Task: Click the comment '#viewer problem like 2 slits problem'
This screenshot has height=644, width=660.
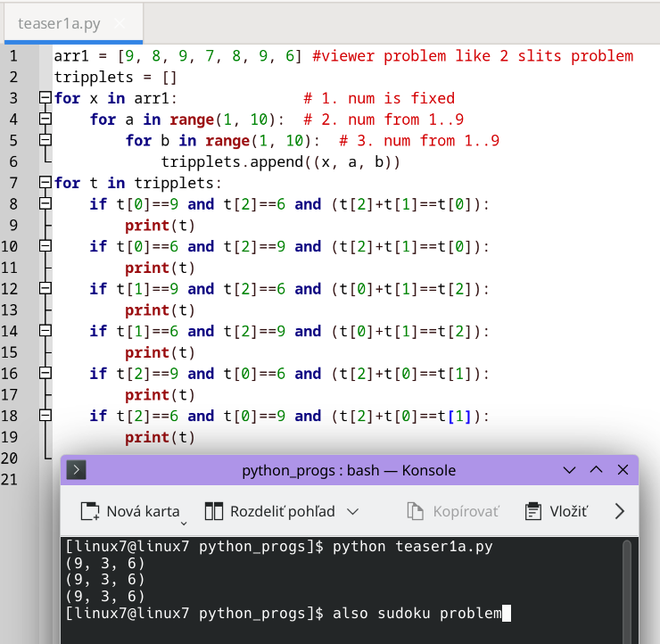Action: pos(473,56)
